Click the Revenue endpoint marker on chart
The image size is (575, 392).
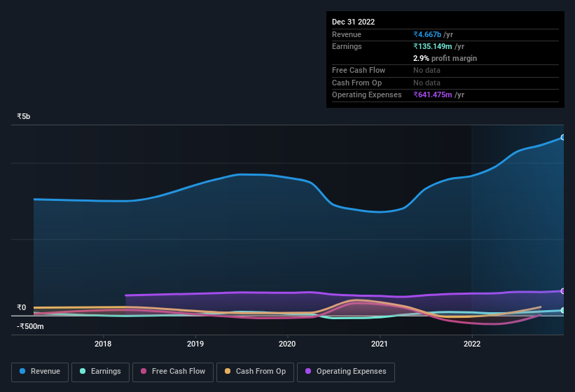563,137
